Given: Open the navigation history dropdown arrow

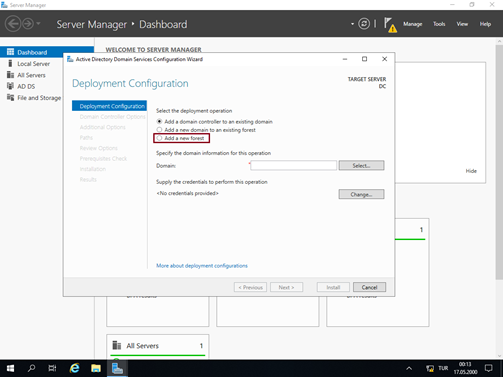Looking at the screenshot, I should coord(38,24).
